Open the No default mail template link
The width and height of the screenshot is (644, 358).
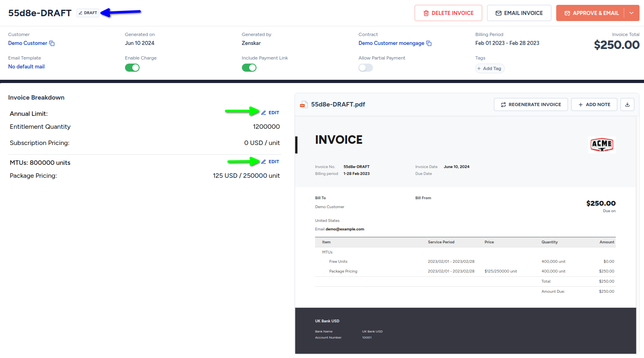26,66
